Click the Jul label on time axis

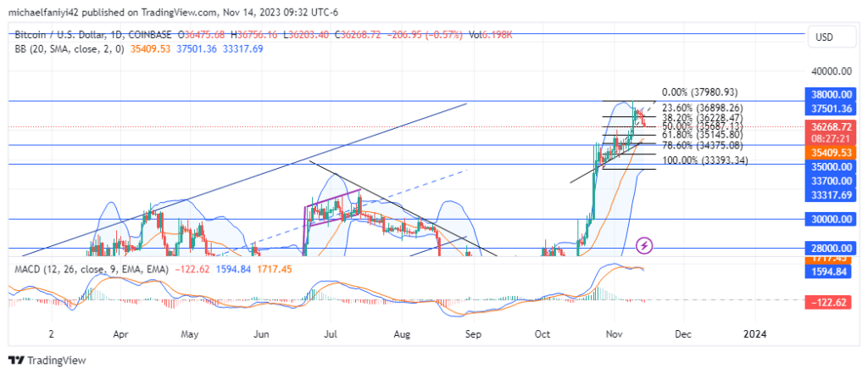331,334
